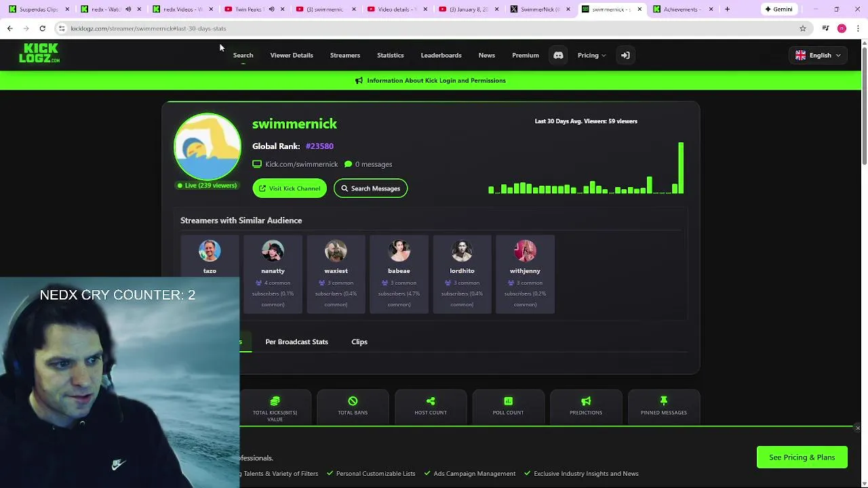Click the Predictions megaphone icon
Screen dimensions: 868x488
[x=586, y=401]
